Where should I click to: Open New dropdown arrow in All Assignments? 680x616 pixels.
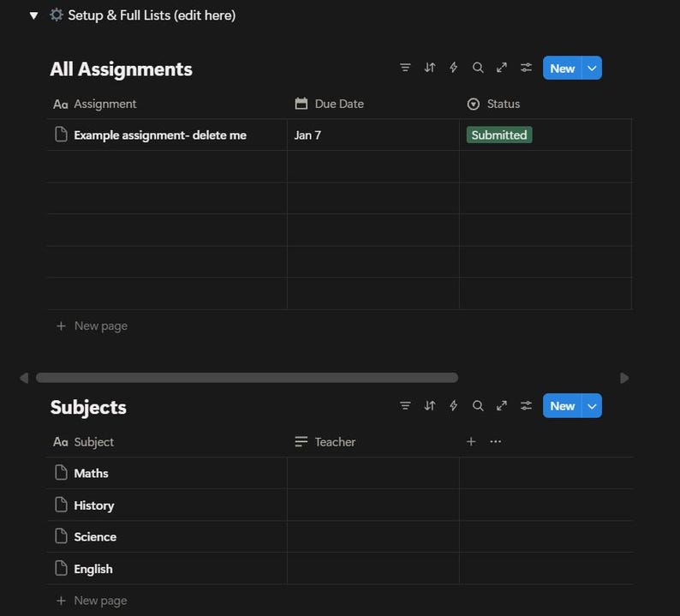[592, 68]
